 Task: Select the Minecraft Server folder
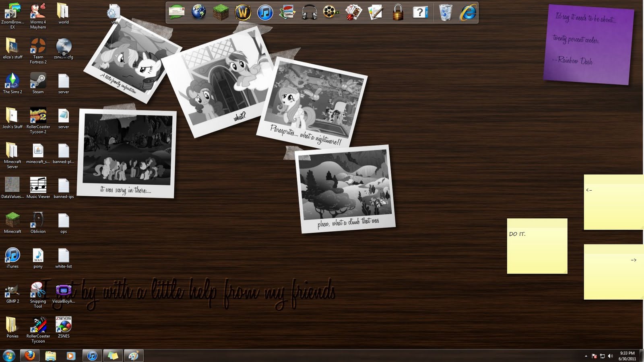tap(12, 156)
